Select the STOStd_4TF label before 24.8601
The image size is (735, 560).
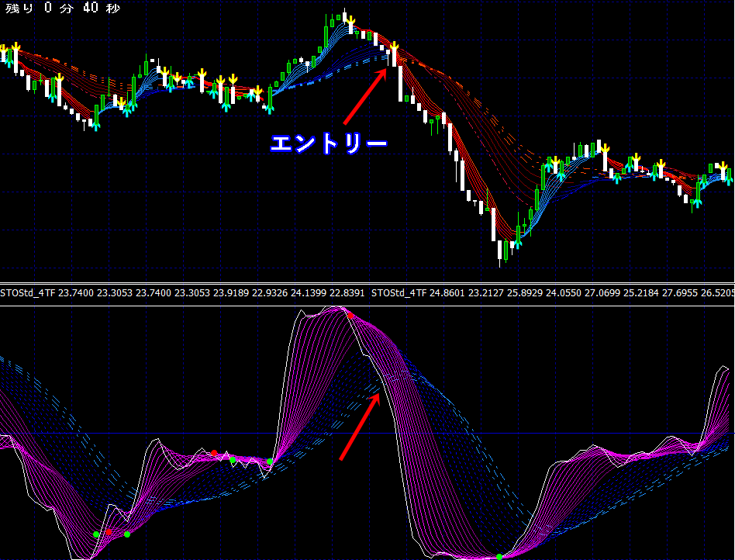pyautogui.click(x=399, y=293)
